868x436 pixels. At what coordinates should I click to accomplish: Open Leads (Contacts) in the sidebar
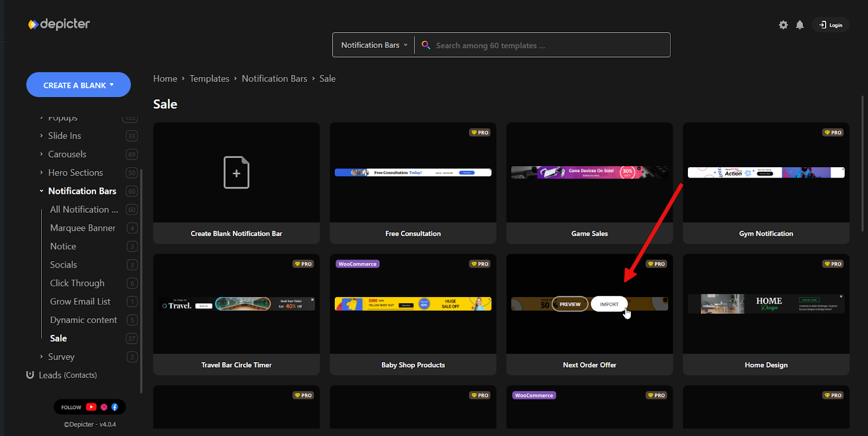[67, 375]
